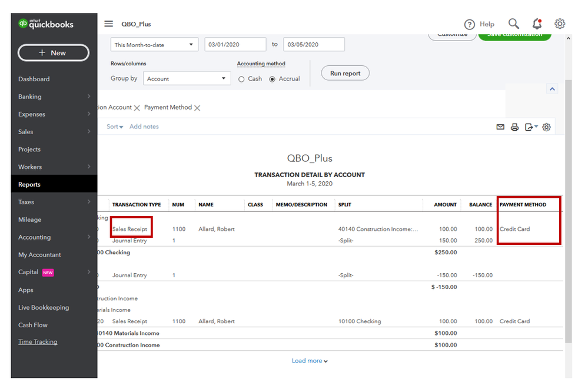
Task: Click the NAME column header
Action: [206, 205]
